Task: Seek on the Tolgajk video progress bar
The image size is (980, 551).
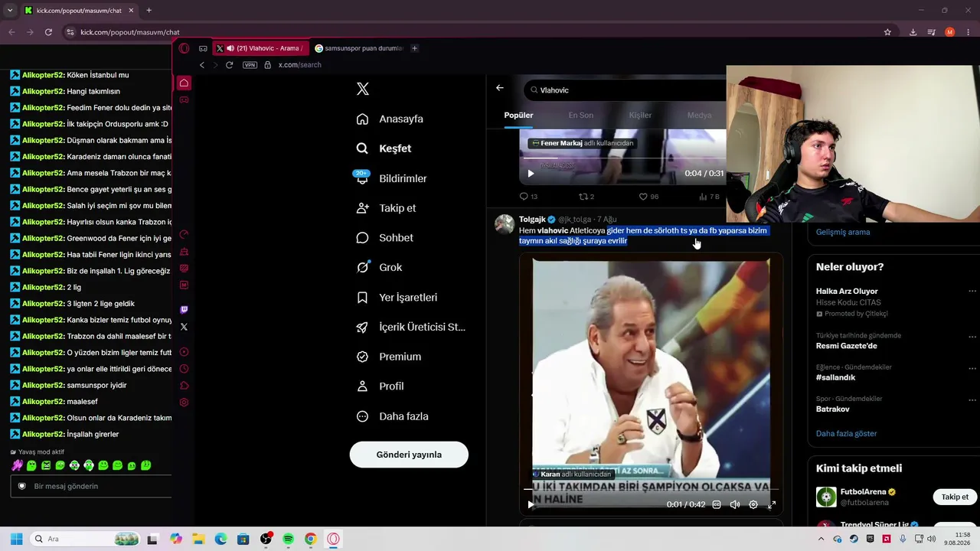Action: point(651,489)
